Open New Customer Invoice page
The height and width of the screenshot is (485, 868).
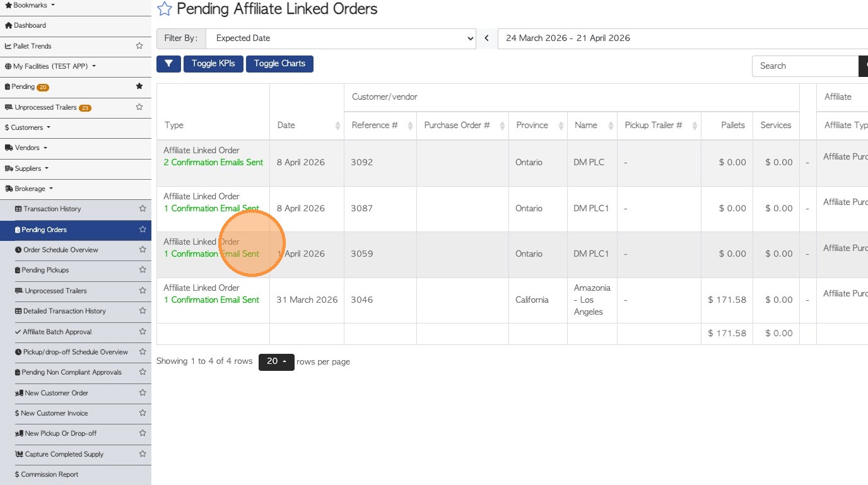point(54,413)
